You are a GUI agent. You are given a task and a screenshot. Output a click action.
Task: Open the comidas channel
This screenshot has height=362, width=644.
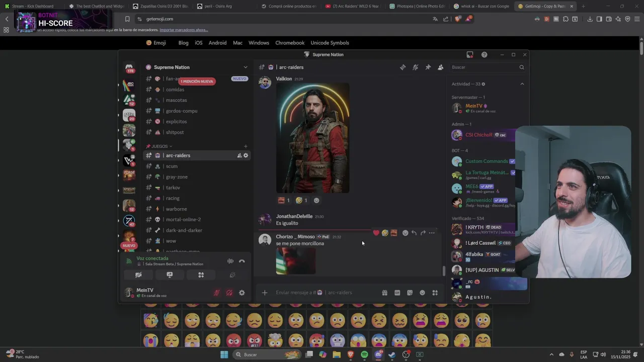(x=196, y=89)
